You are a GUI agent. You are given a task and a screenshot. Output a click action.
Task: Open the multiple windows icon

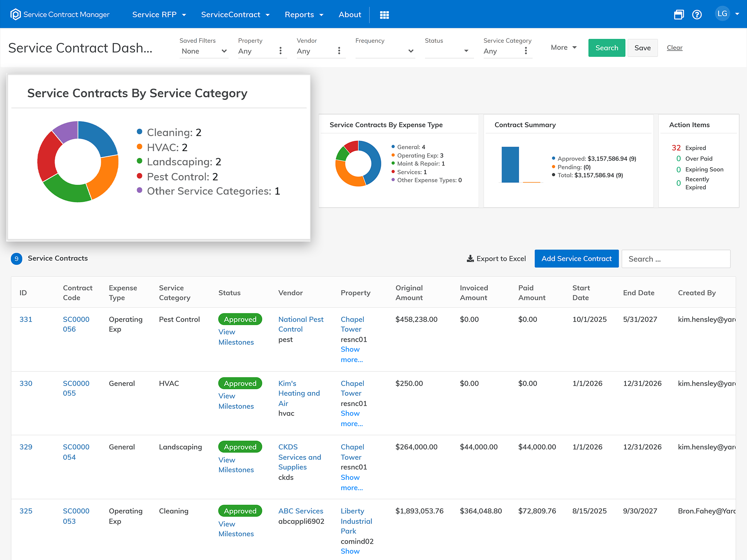[x=679, y=15]
